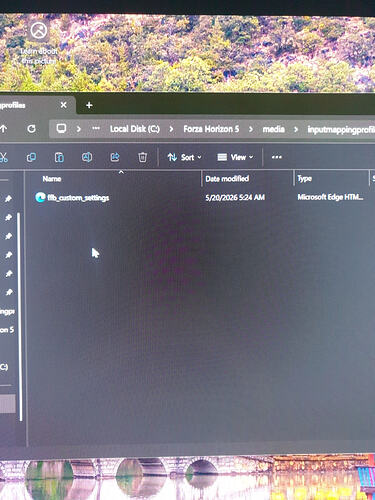Sort by Name column header
Screen dimensions: 375x500
(x=52, y=179)
